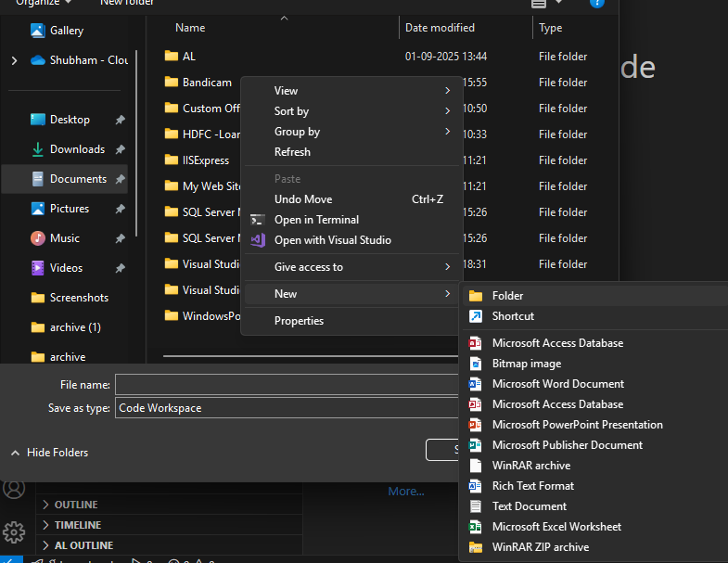Click the Open in Terminal icon
Screen dimensions: 728x563
coord(258,220)
